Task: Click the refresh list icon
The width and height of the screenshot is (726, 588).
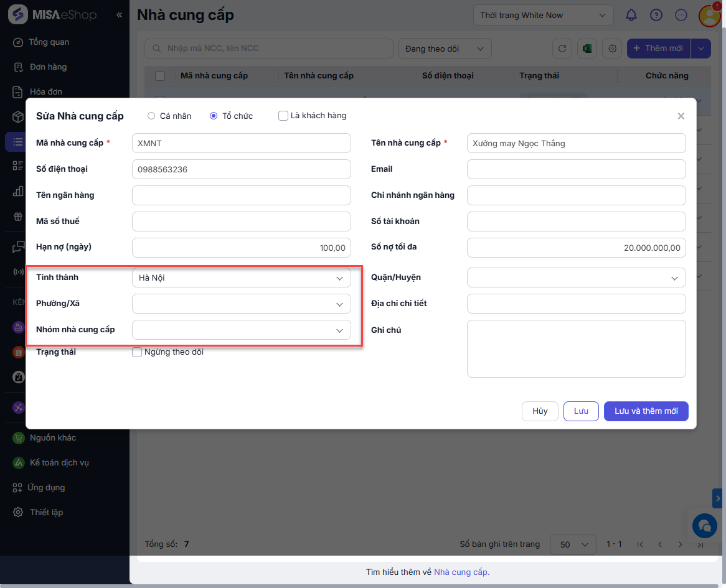Action: pyautogui.click(x=562, y=49)
